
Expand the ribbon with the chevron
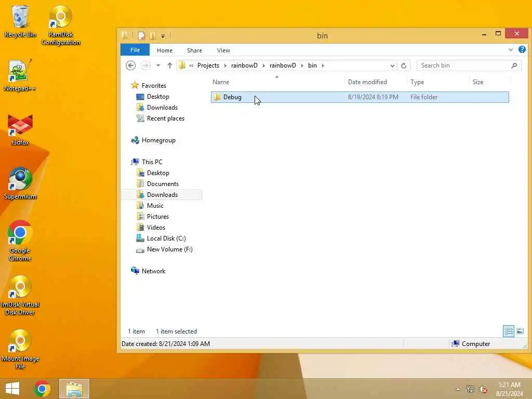[511, 50]
